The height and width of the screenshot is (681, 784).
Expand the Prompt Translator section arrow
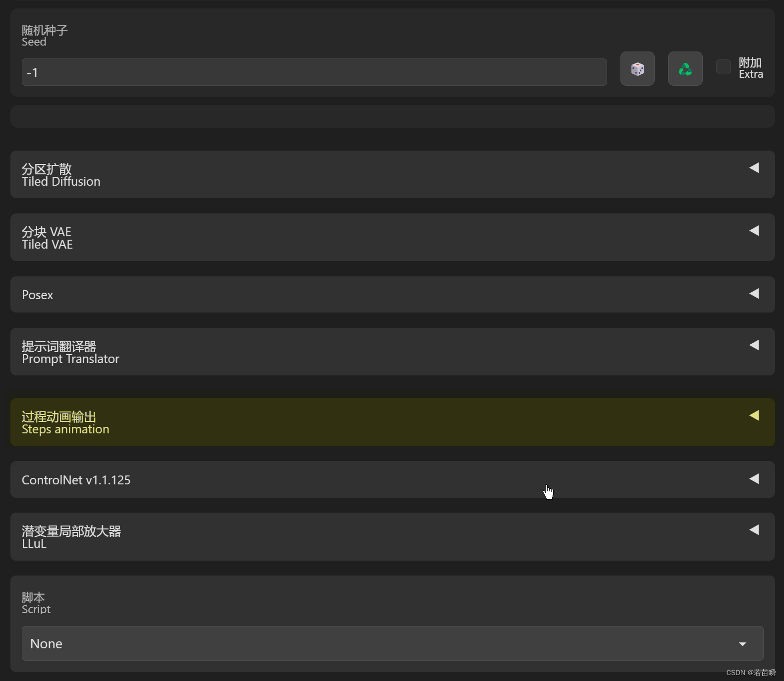pyautogui.click(x=754, y=345)
